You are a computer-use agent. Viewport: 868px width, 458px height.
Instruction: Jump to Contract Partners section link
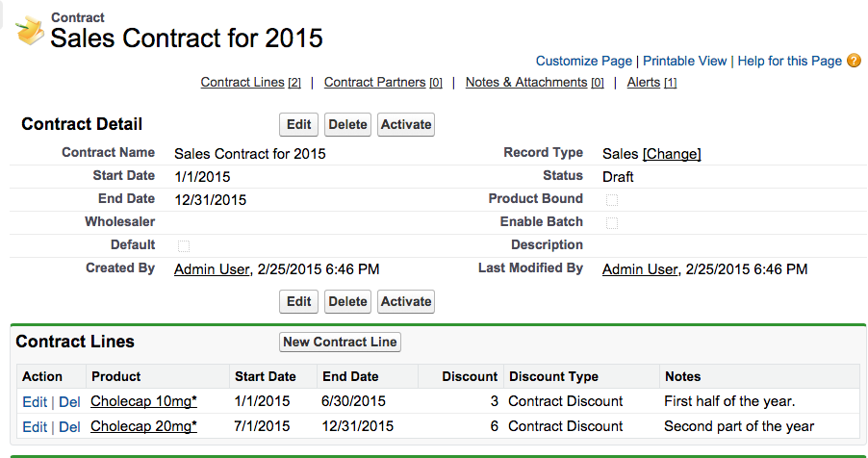coord(374,83)
